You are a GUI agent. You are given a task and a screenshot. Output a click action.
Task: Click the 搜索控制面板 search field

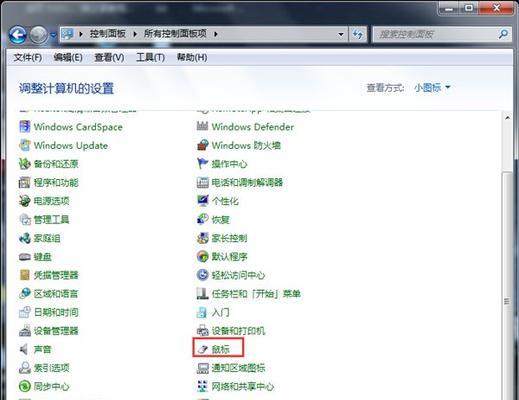[x=442, y=34]
